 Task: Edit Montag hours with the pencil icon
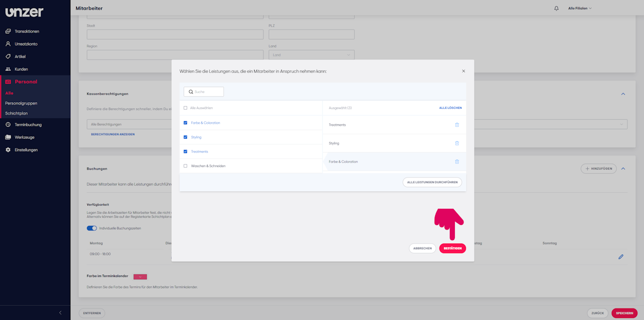(x=621, y=257)
